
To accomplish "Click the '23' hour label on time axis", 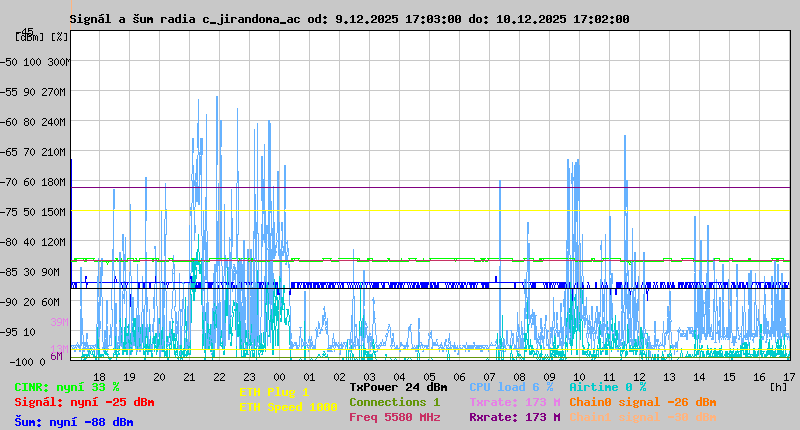I will 249,377.
